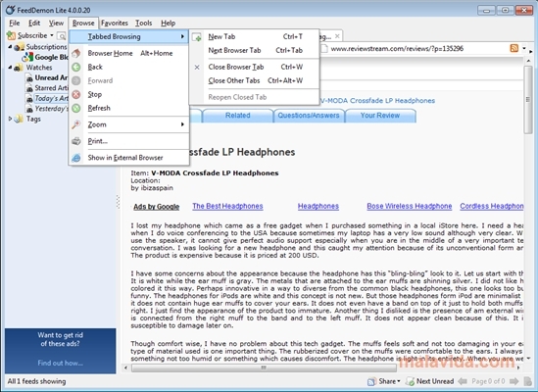538x392 pixels.
Task: Click the New Tab plus icon
Action: click(x=197, y=36)
